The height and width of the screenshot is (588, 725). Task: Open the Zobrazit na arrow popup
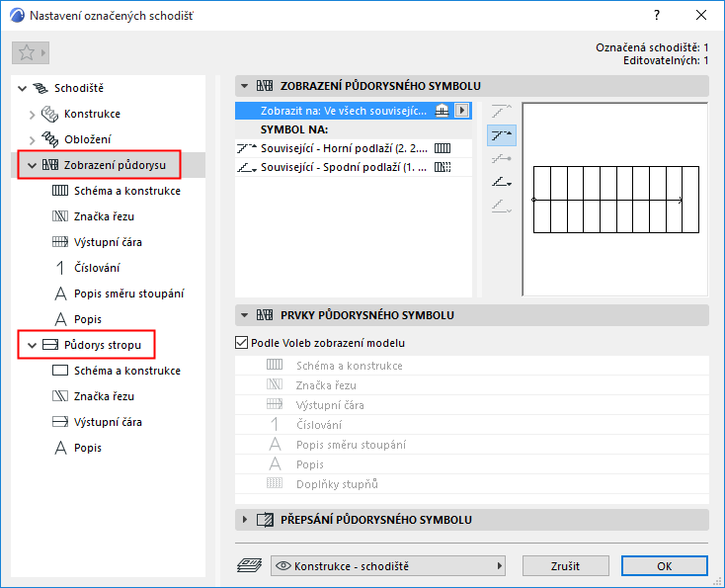pos(461,111)
